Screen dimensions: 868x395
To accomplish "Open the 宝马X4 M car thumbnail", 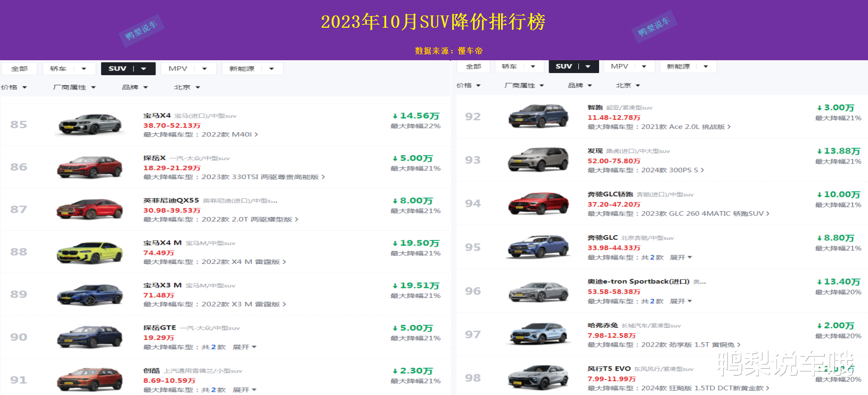I will [x=91, y=252].
